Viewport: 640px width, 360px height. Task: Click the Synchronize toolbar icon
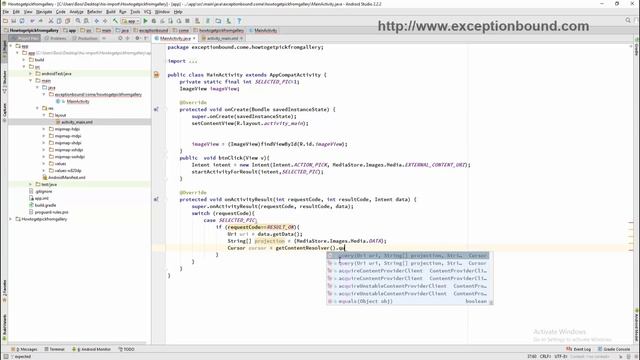point(22,21)
